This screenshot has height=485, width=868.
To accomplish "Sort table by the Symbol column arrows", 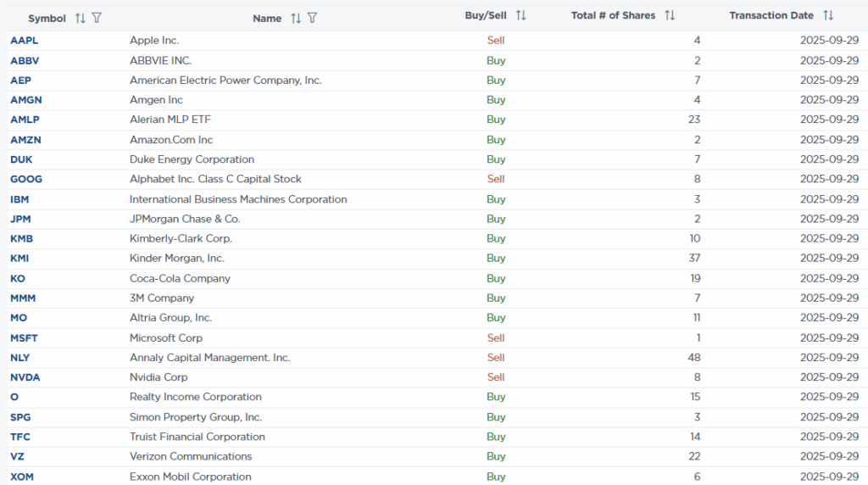I will click(81, 19).
